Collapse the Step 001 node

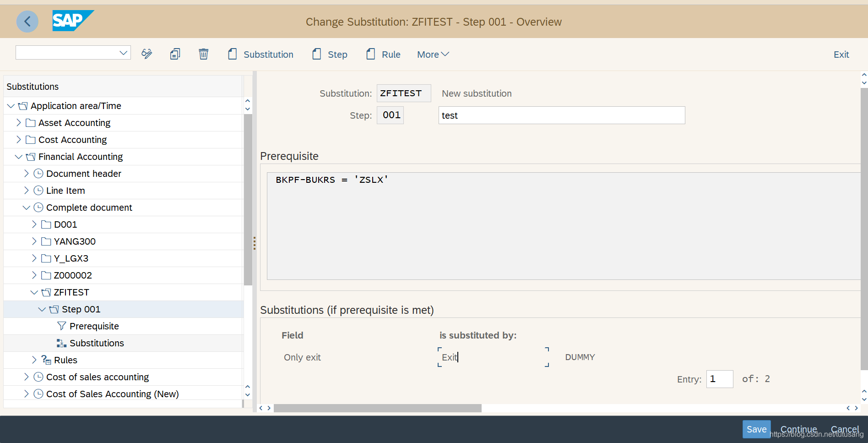click(42, 309)
